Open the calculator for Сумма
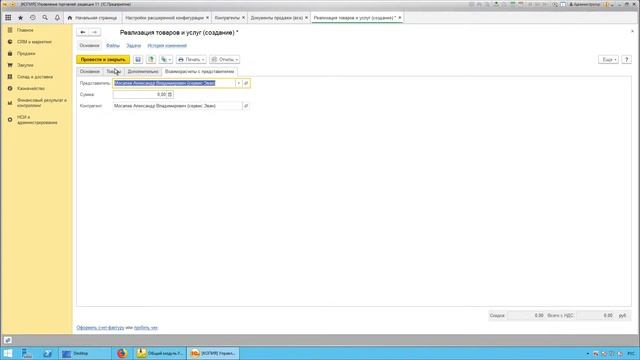This screenshot has width=640, height=360. [170, 95]
